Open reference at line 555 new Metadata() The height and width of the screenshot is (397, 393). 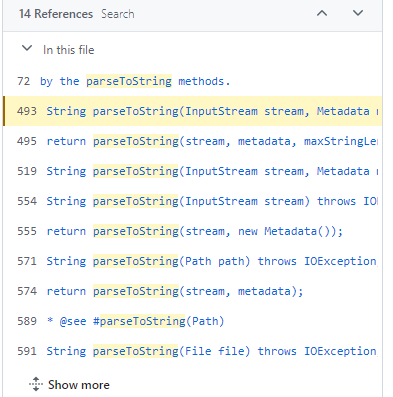(x=192, y=231)
